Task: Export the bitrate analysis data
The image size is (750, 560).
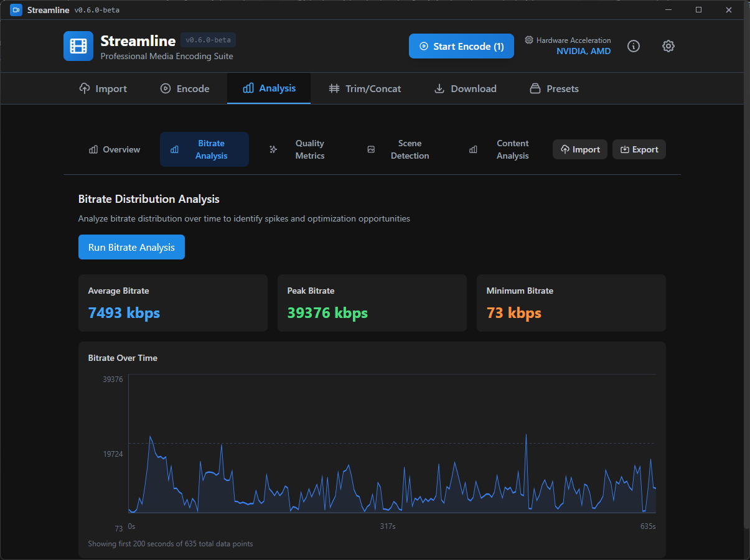Action: (639, 149)
